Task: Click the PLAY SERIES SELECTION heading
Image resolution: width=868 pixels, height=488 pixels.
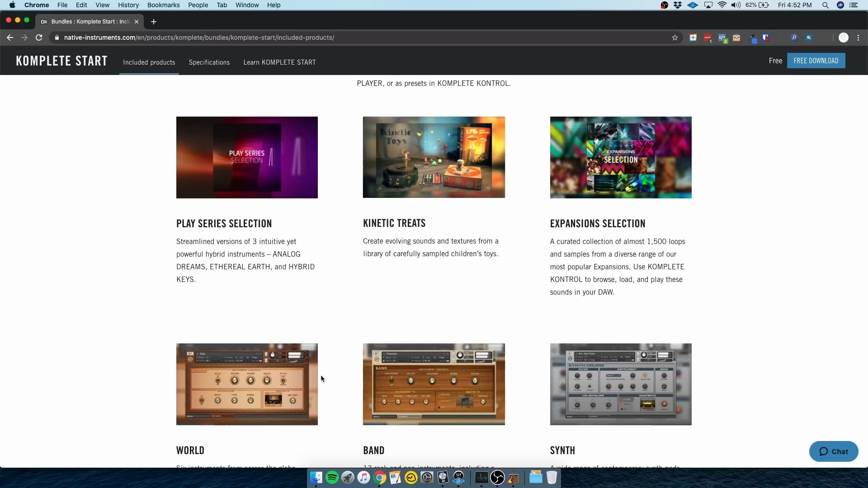Action: [224, 224]
